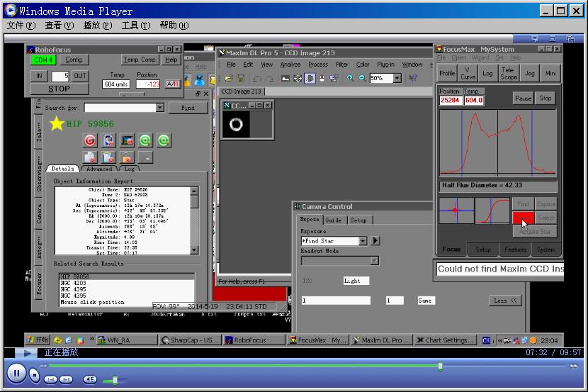Expand the Search for dropdown arrow
Image resolution: width=588 pixels, height=392 pixels.
(160, 108)
